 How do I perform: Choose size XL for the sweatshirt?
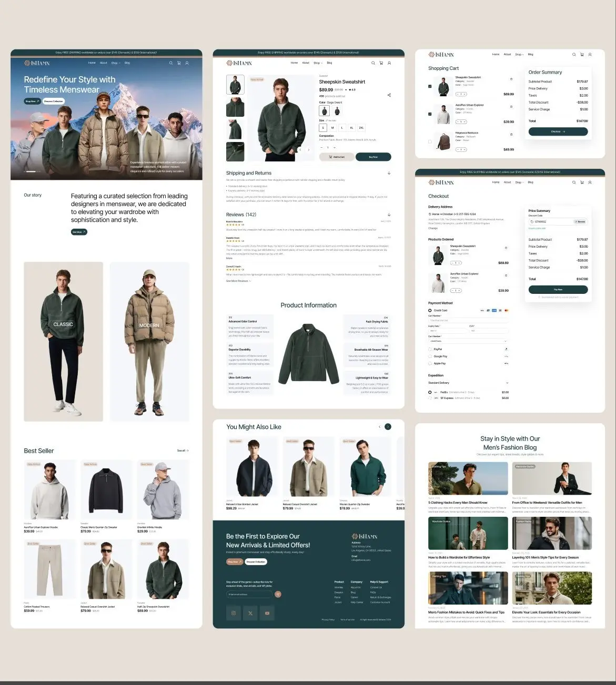[351, 128]
